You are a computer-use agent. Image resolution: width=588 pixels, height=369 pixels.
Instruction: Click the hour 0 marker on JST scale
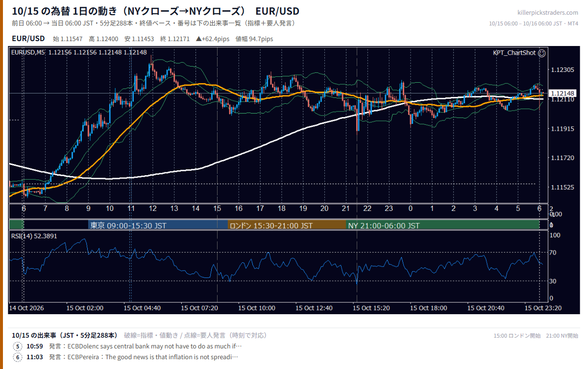[x=410, y=208]
